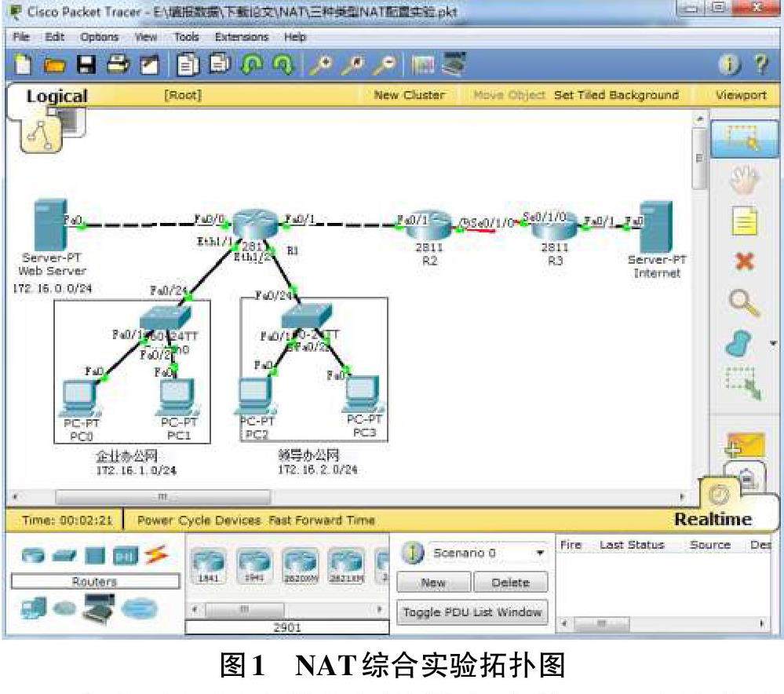784x694 pixels.
Task: Click the Copy toolbar icon
Action: (x=188, y=65)
